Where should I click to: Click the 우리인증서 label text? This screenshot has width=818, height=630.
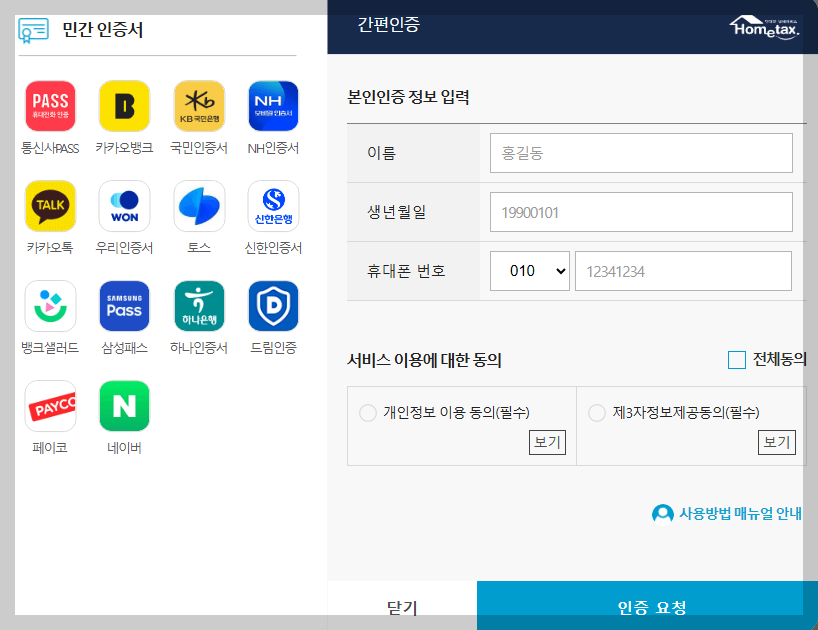tap(124, 248)
